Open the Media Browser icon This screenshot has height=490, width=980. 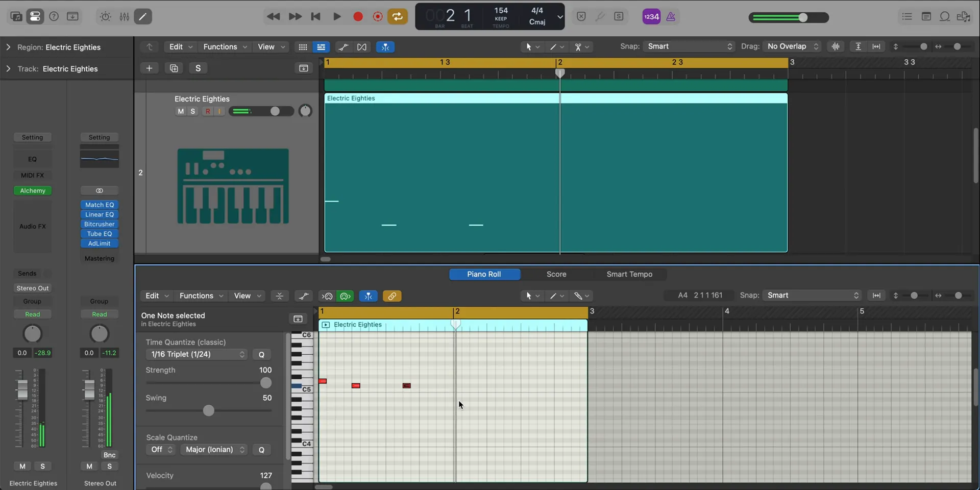tap(964, 16)
